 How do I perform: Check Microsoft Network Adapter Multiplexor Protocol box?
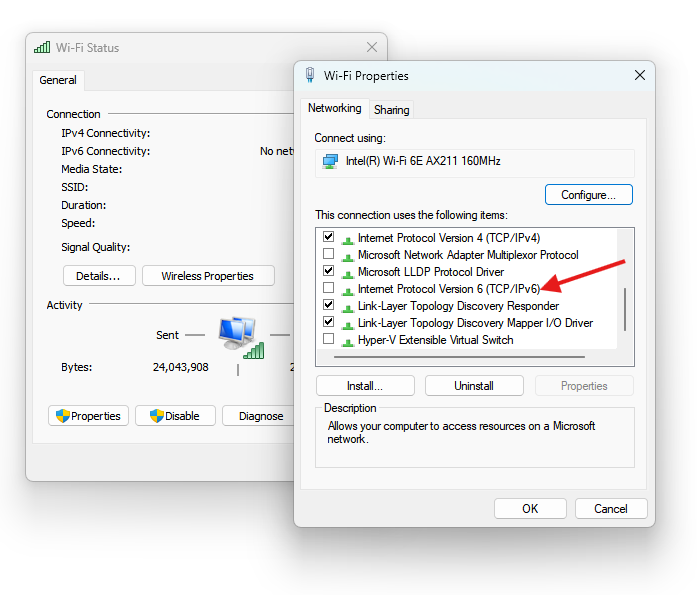click(x=328, y=255)
